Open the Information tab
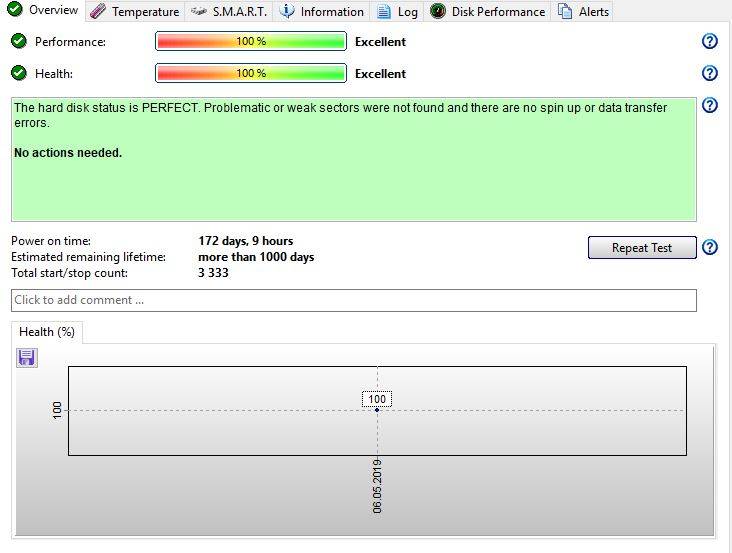This screenshot has height=553, width=732. coord(321,11)
